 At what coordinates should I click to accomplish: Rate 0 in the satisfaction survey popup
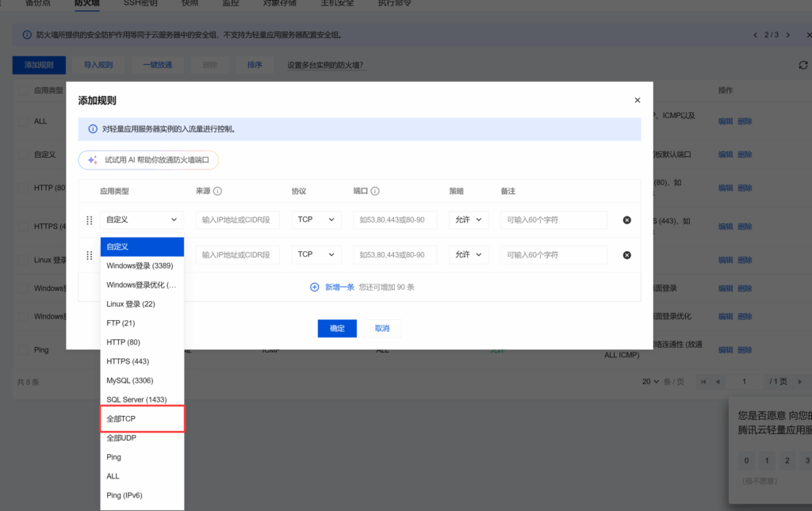(x=746, y=460)
